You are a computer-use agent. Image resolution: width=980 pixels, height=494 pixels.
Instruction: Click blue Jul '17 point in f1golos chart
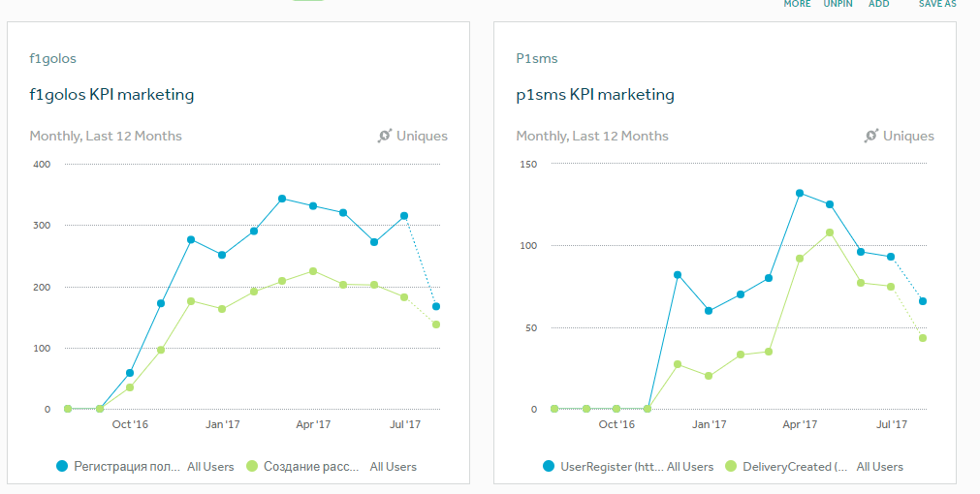[x=404, y=216]
